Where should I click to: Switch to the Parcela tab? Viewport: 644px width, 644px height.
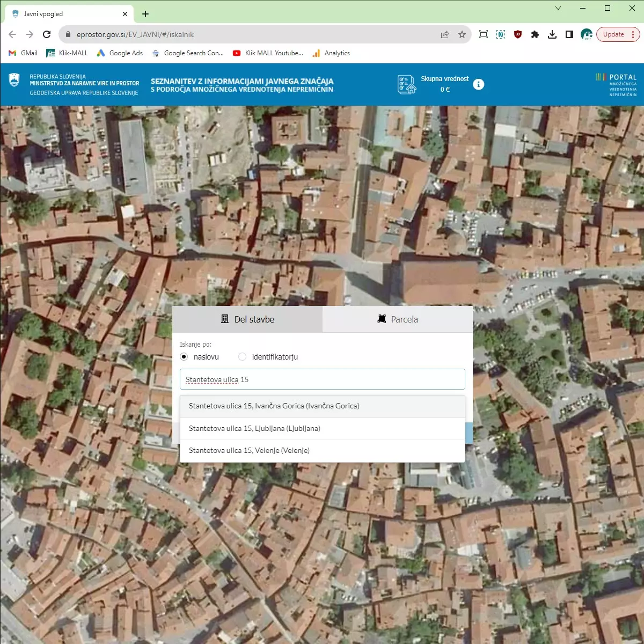(x=398, y=319)
